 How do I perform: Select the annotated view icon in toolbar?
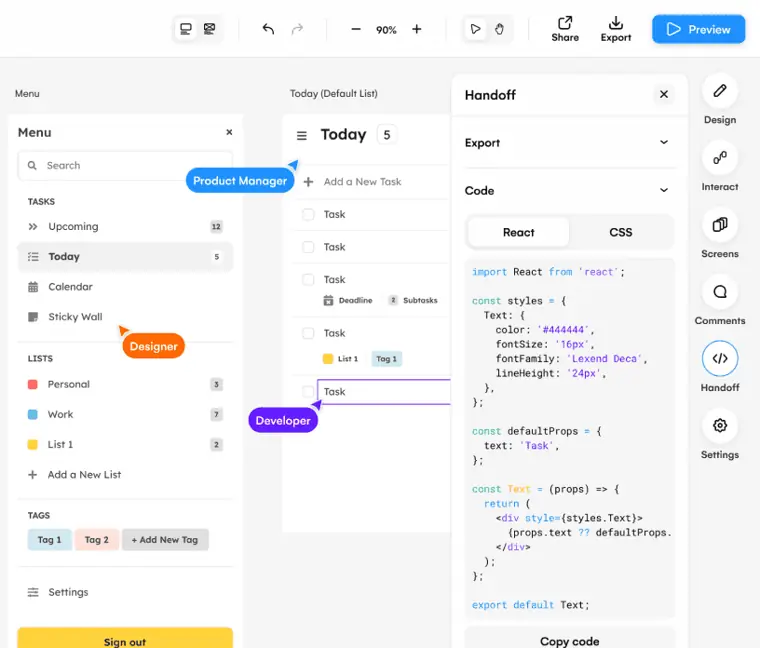209,29
